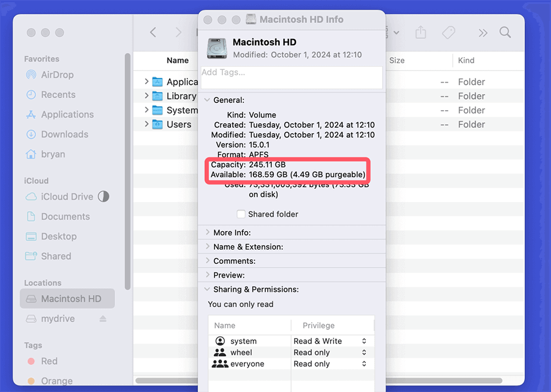Select Recents in the sidebar
551x392 pixels.
pos(58,95)
